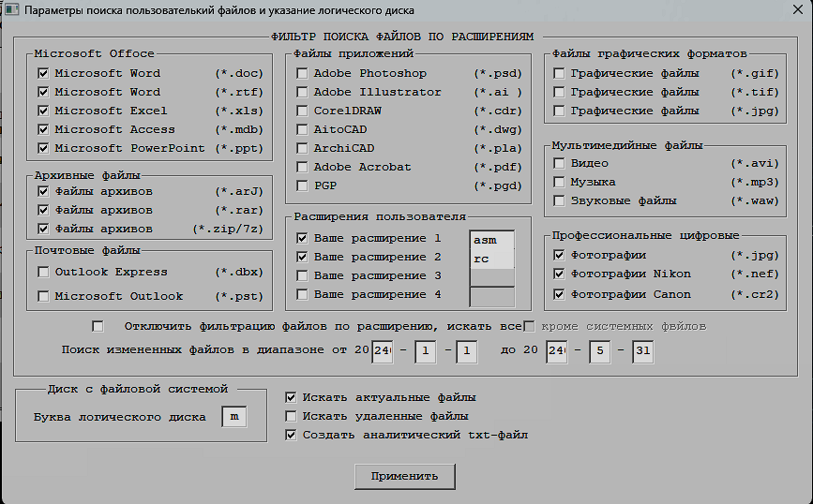Click the Применить button
The height and width of the screenshot is (504, 813).
tap(404, 476)
